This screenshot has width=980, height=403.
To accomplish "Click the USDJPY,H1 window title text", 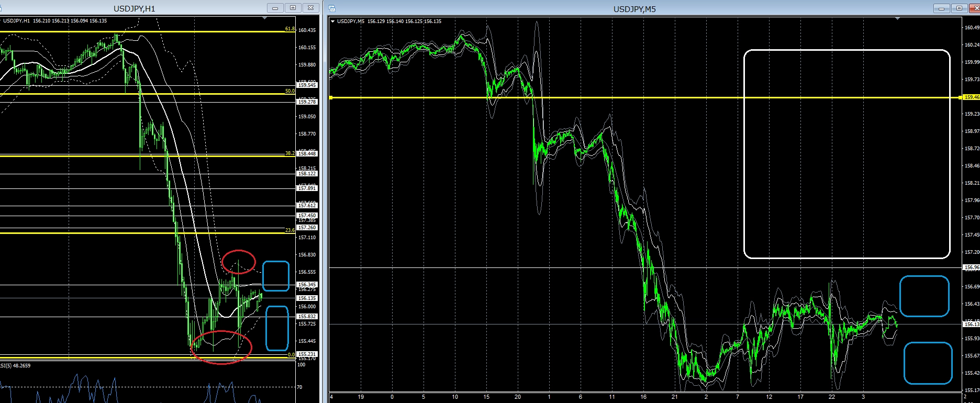I will (x=135, y=8).
